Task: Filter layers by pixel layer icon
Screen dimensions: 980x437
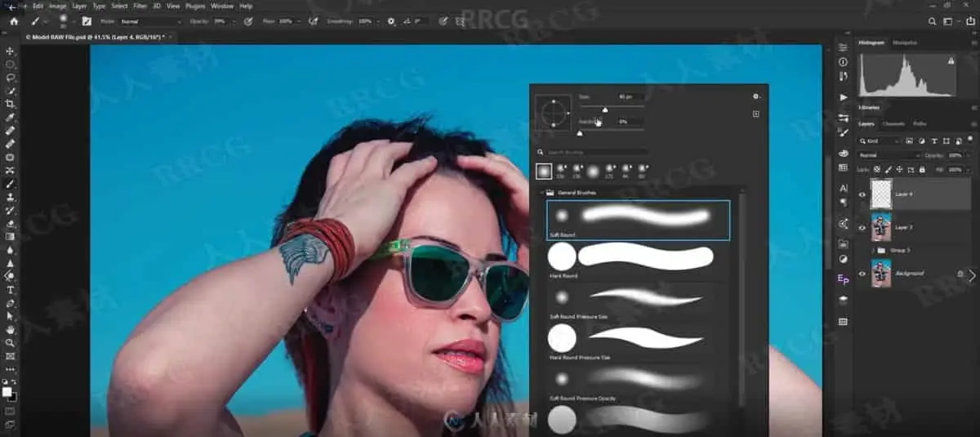Action: (x=911, y=140)
